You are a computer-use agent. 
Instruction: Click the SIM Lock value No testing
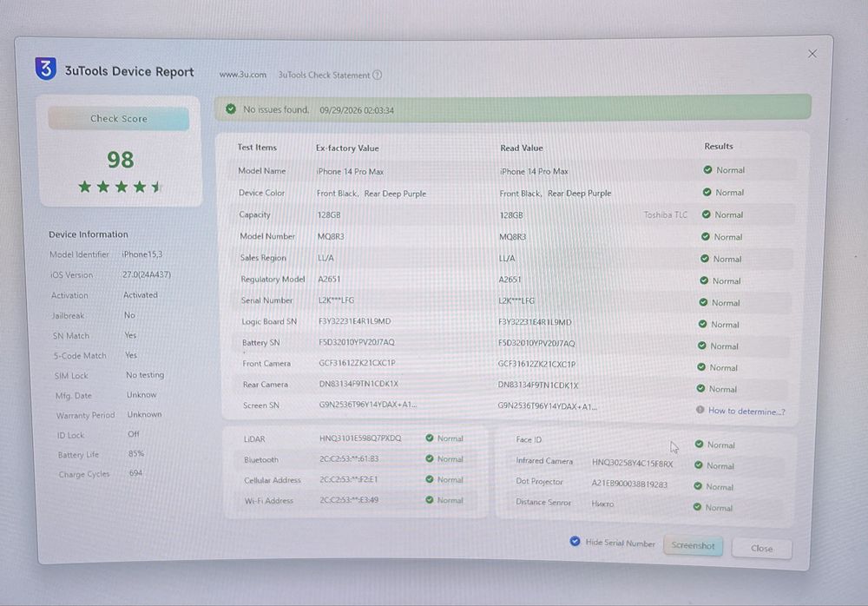pyautogui.click(x=145, y=375)
